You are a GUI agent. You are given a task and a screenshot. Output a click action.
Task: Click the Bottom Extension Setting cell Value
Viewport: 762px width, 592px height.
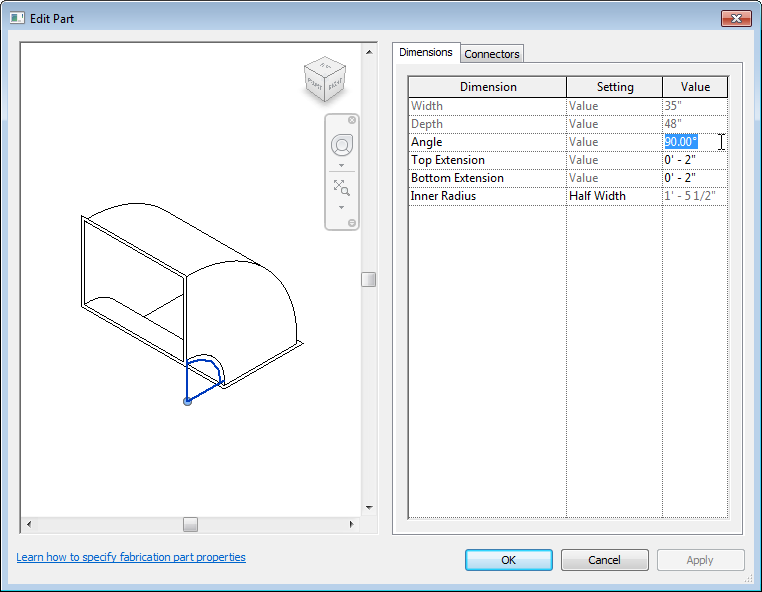(614, 178)
